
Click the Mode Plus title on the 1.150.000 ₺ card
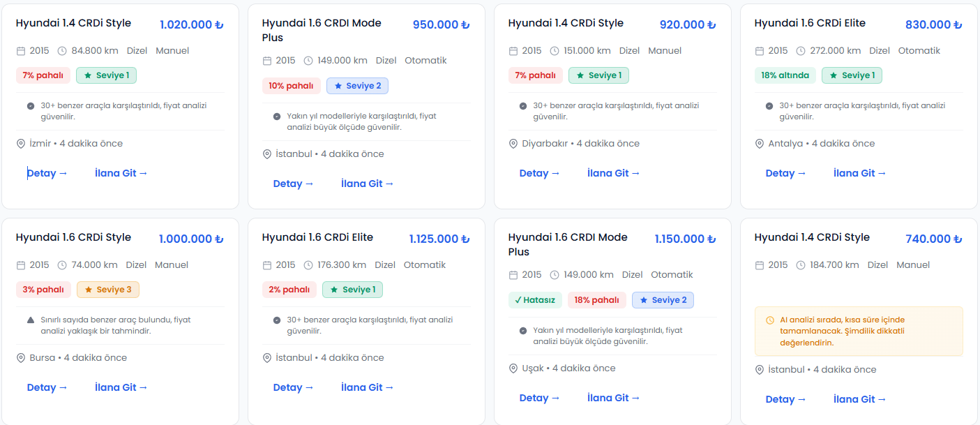click(568, 244)
